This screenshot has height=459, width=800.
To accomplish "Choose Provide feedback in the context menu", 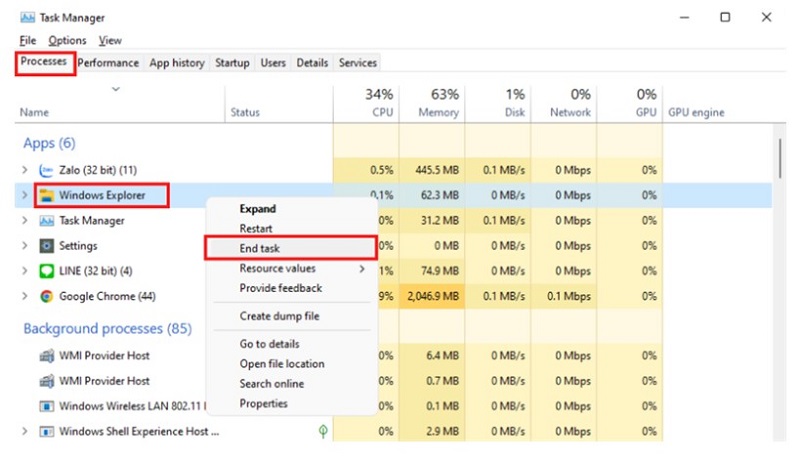I will (281, 288).
